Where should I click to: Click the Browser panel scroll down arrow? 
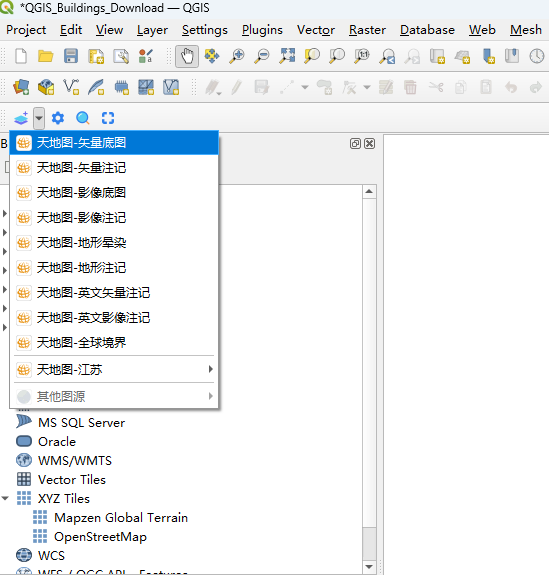(x=369, y=567)
